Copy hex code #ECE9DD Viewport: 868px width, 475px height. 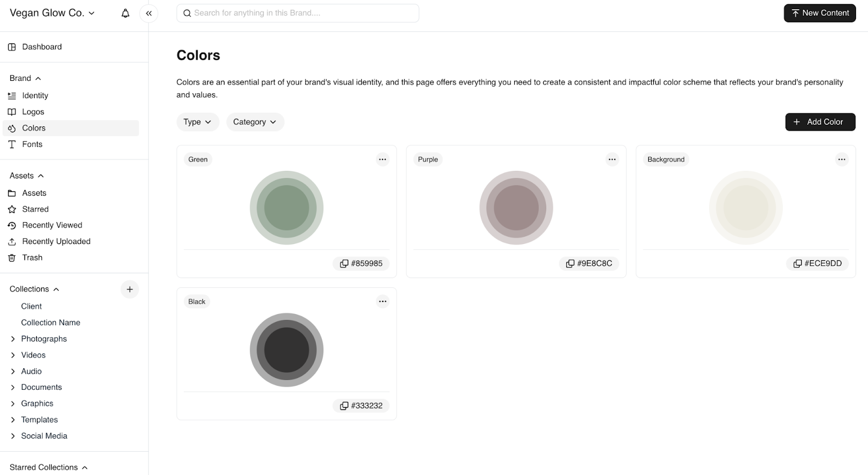818,264
